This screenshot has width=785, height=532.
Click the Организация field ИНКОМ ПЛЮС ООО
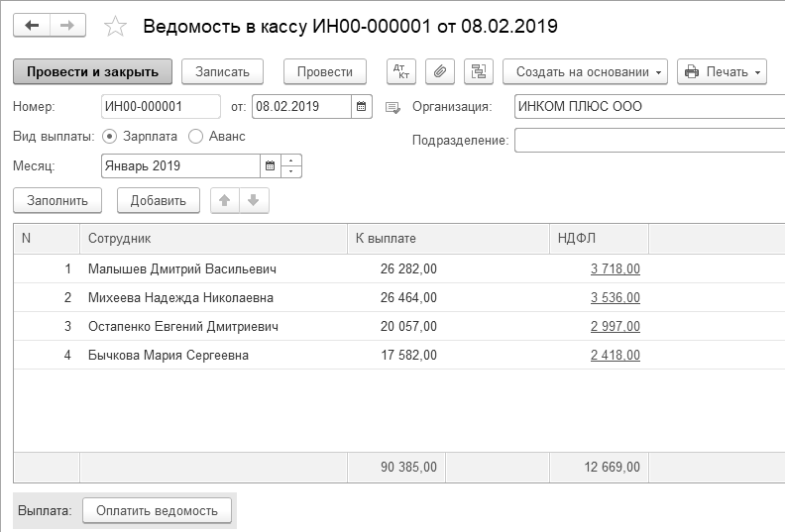click(x=650, y=107)
